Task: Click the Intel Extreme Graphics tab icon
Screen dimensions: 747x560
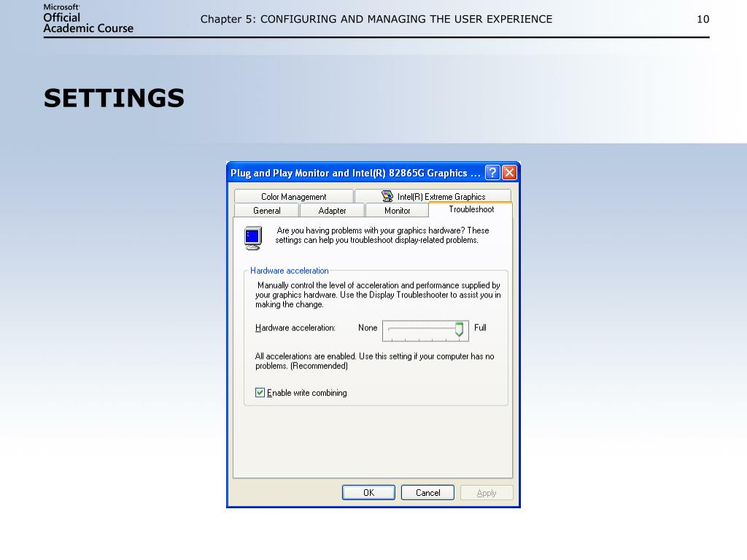Action: pos(387,196)
